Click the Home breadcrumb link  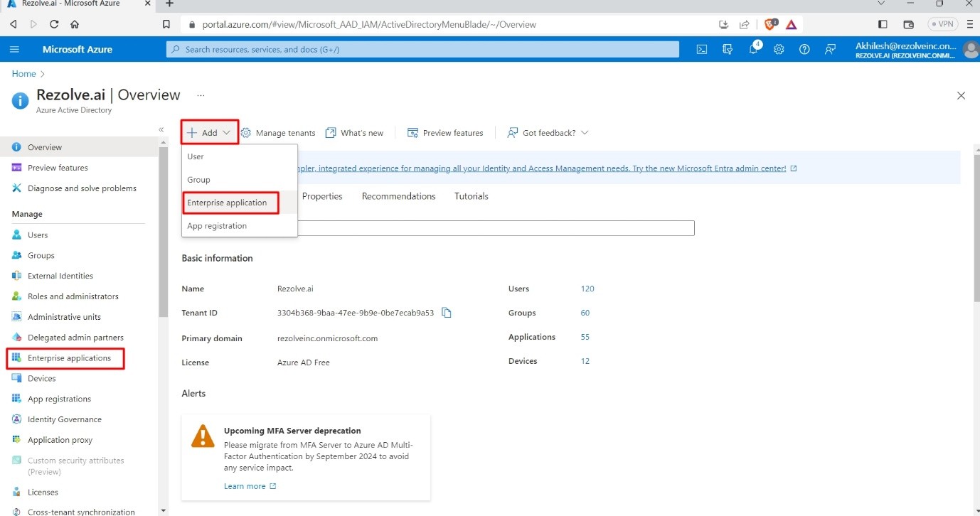click(23, 74)
